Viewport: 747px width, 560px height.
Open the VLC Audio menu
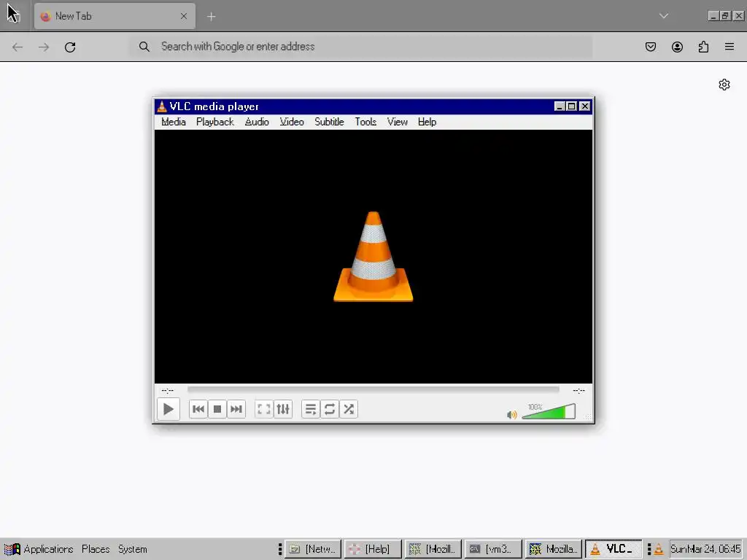pos(257,122)
